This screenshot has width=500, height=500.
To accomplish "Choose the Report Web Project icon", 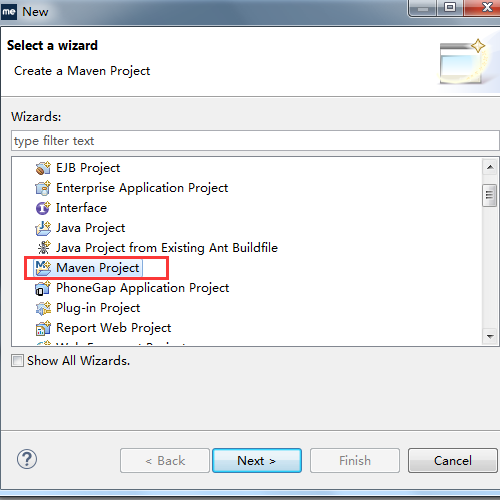I will (43, 328).
